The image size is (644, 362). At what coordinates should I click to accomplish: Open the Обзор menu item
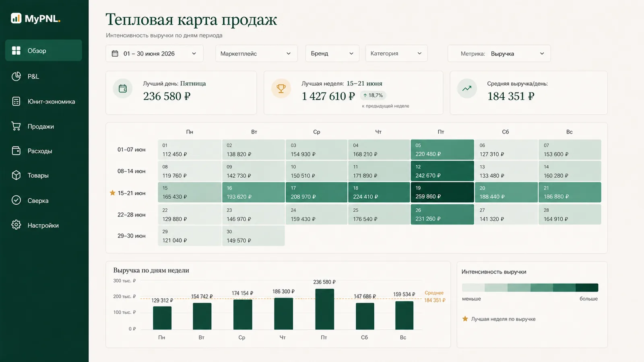point(43,50)
